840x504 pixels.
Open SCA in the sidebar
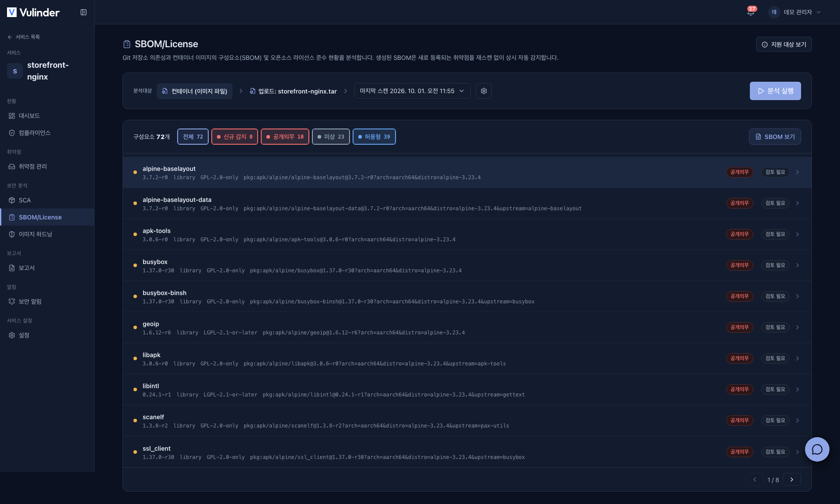tap(47, 200)
